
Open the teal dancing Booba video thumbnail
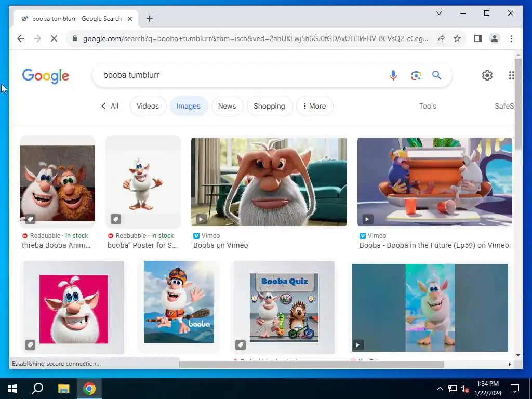[x=430, y=308]
